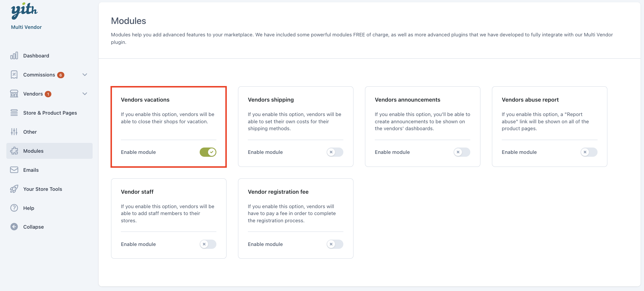This screenshot has height=291, width=644.
Task: Expand the Commissions submenu chevron
Action: tap(85, 74)
